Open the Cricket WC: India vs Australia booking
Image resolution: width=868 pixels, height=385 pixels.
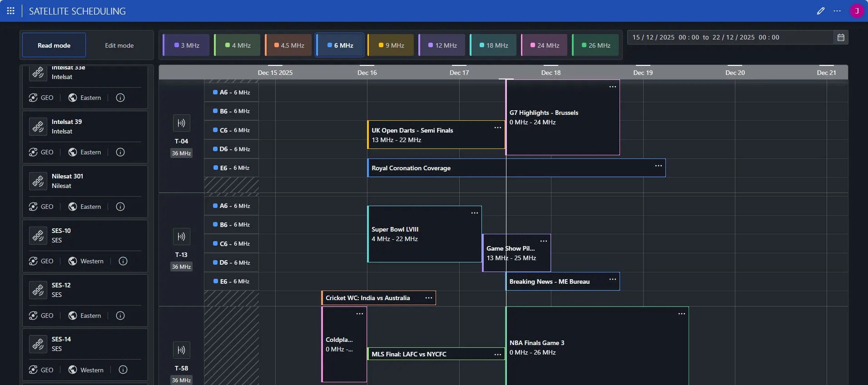pyautogui.click(x=378, y=298)
